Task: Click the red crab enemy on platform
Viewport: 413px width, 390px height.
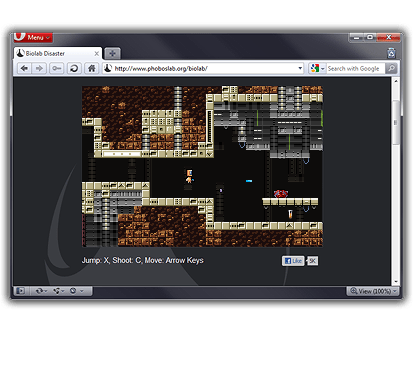Action: (281, 193)
